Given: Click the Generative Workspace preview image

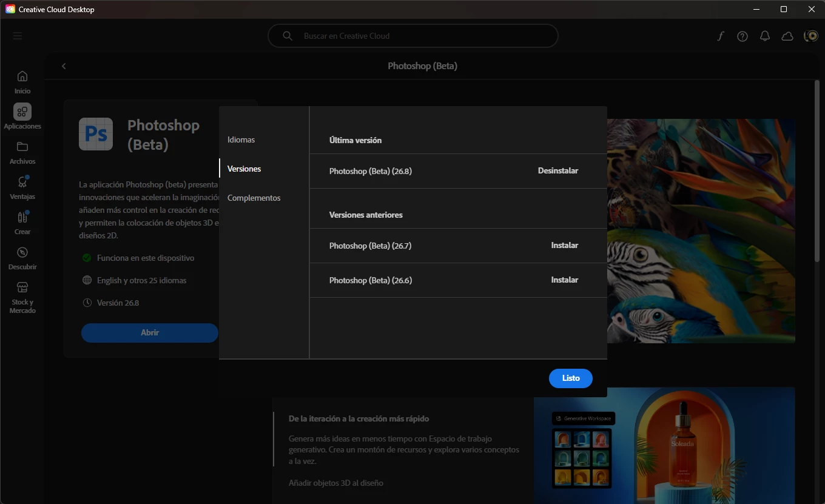Looking at the screenshot, I should point(664,445).
